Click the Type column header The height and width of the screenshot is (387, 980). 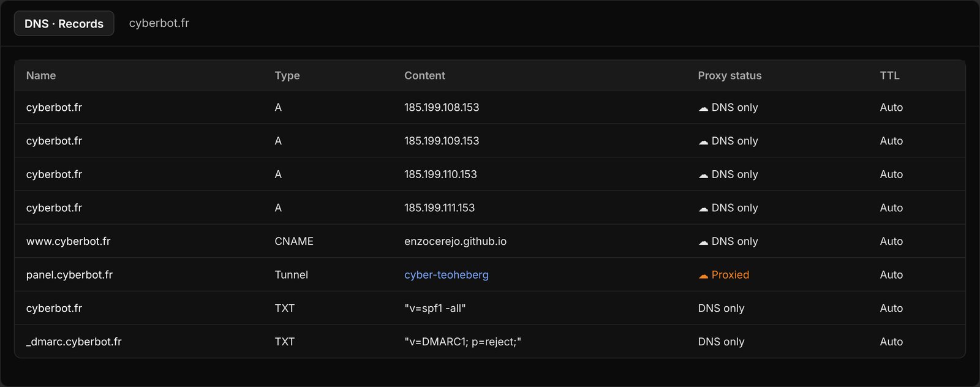coord(287,75)
